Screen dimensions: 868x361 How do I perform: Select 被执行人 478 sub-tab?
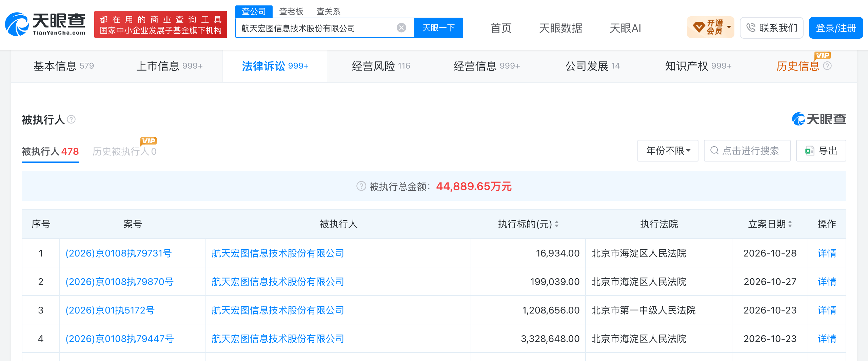(x=50, y=151)
